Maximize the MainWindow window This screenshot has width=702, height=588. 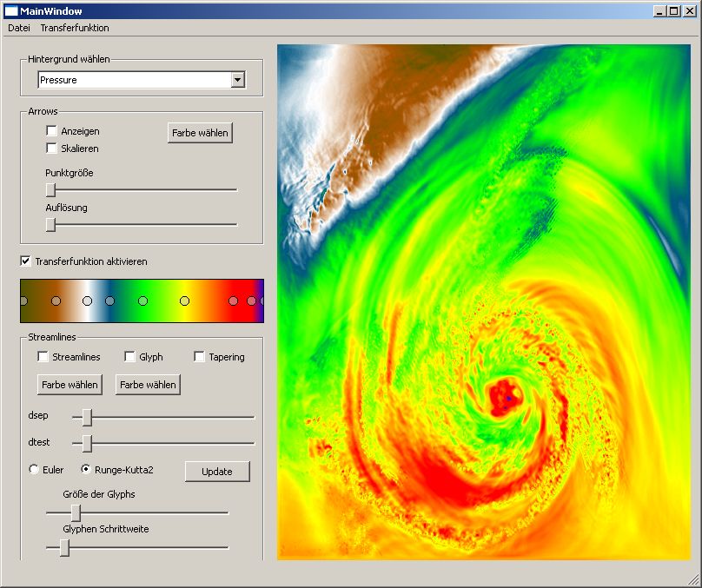tap(673, 10)
